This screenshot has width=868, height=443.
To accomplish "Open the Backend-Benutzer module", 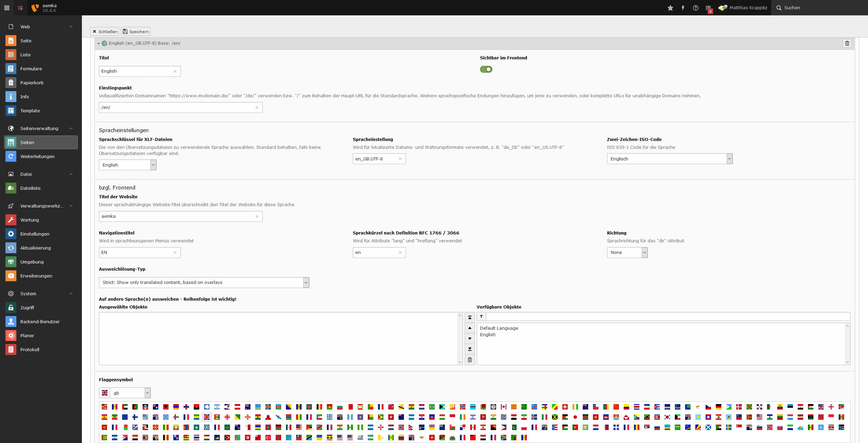I will pyautogui.click(x=40, y=321).
